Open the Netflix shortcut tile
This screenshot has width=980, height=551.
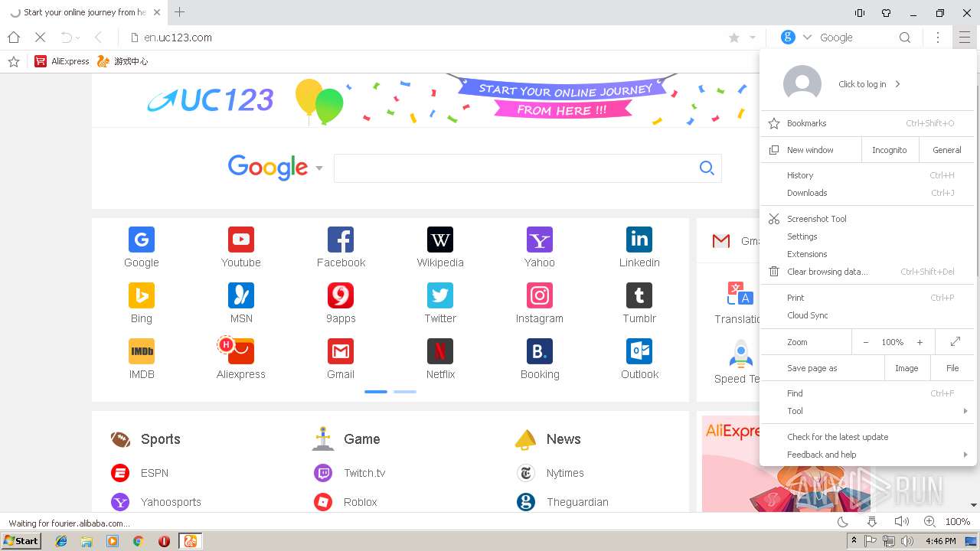click(x=440, y=359)
